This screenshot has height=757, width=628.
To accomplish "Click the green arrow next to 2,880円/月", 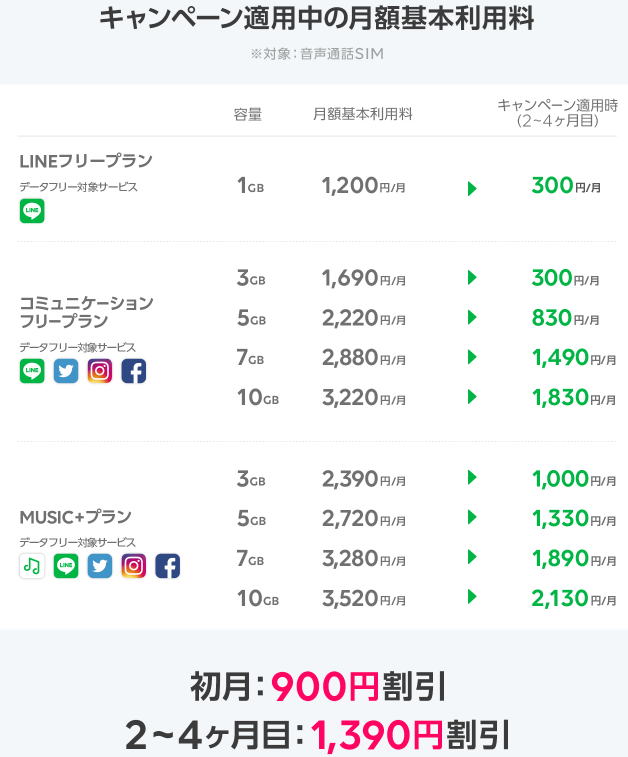I will 472,358.
